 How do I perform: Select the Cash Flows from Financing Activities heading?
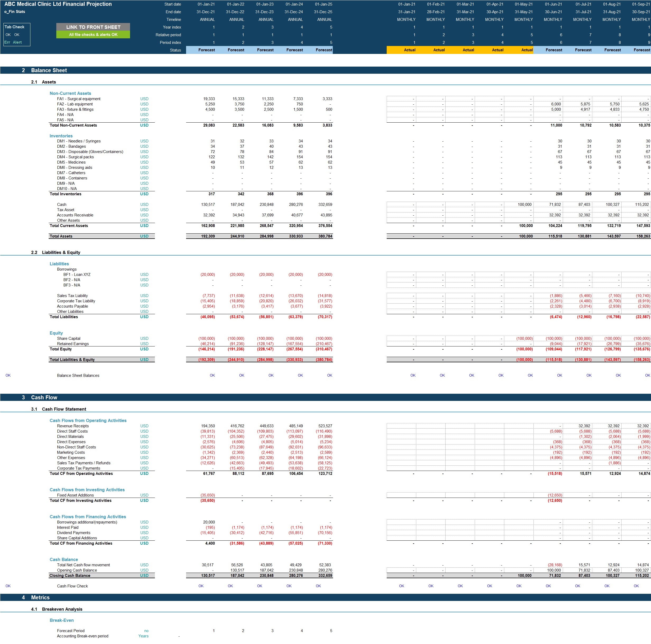pyautogui.click(x=87, y=517)
